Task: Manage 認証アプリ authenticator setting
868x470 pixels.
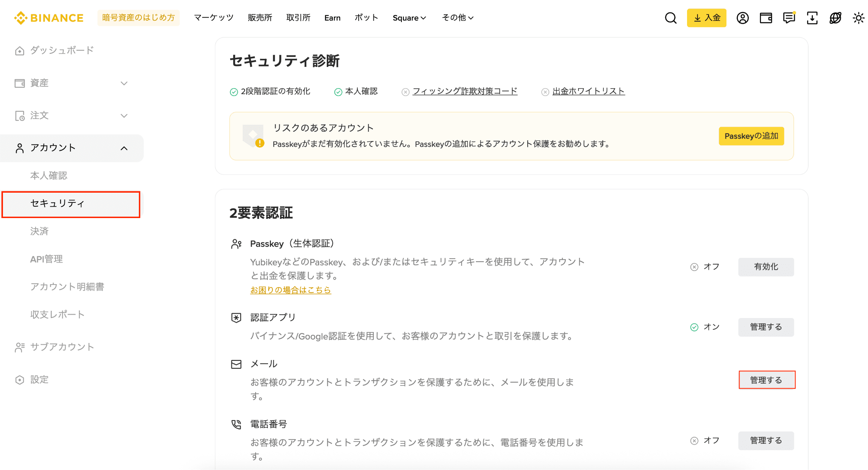Action: pos(766,327)
